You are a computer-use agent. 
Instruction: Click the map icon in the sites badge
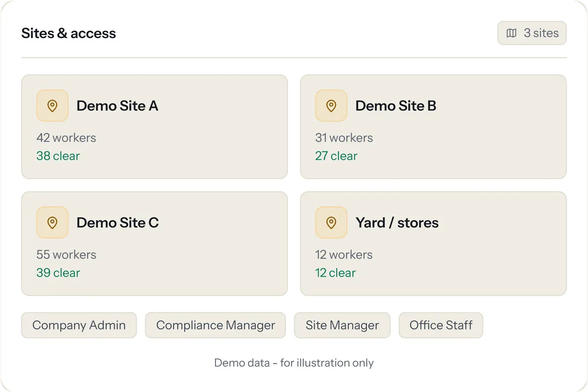[x=512, y=33]
